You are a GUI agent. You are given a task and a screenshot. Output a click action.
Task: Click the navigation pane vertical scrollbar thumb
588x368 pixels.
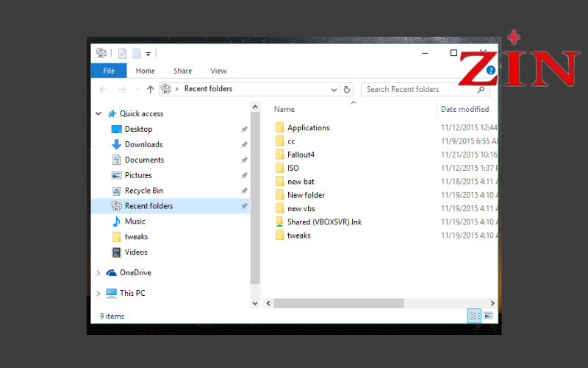click(x=255, y=197)
